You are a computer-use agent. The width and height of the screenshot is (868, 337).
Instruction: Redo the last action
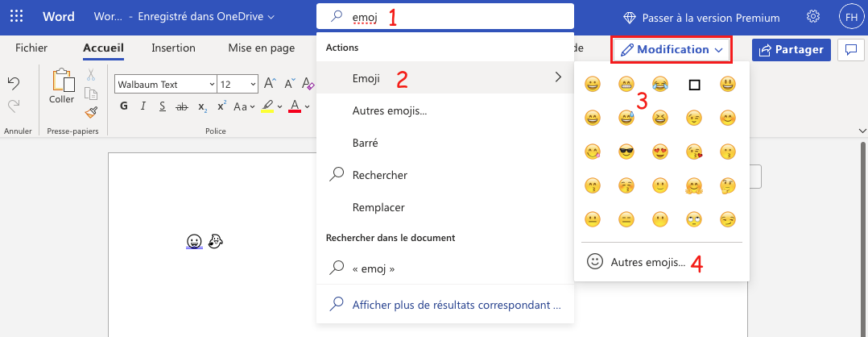pos(14,105)
